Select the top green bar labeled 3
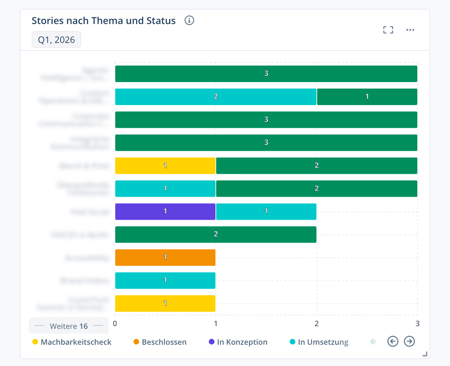The height and width of the screenshot is (366, 450). (266, 74)
